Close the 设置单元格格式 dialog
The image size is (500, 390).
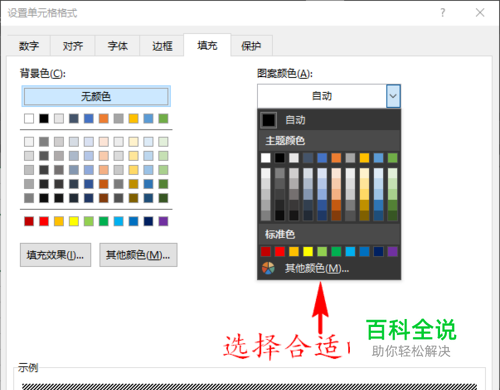pos(480,13)
